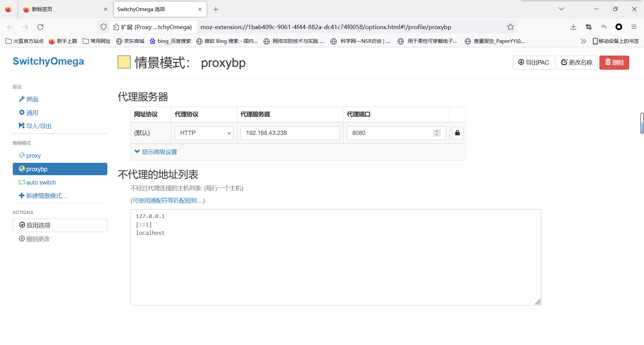Expand 显示高级设置 advanced settings
The height and width of the screenshot is (345, 644).
pyautogui.click(x=156, y=152)
